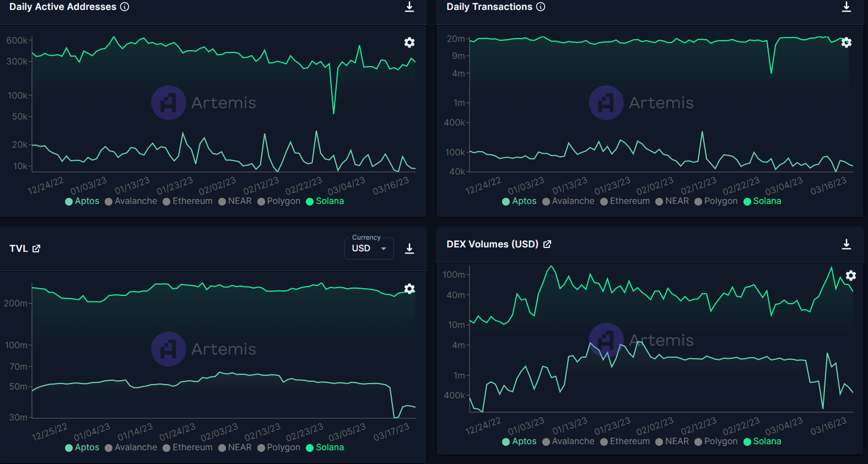The height and width of the screenshot is (464, 868).
Task: Download the Daily Transactions chart data
Action: pyautogui.click(x=847, y=7)
